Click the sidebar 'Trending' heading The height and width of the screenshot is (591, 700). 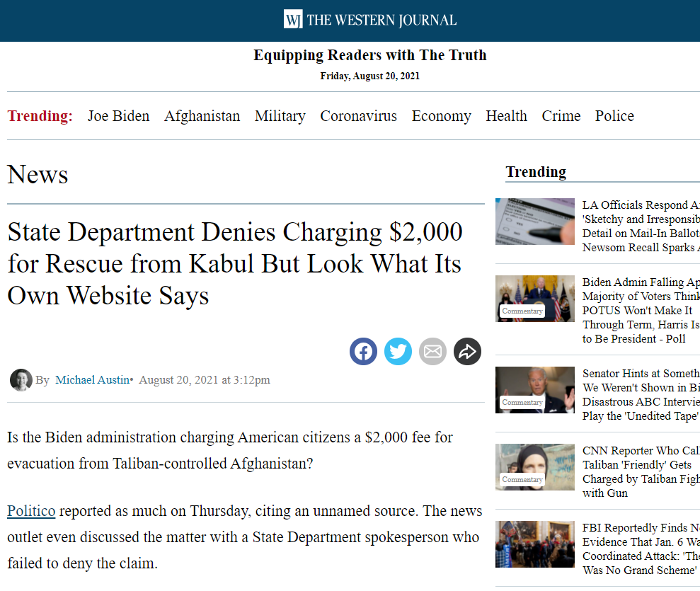[x=536, y=172]
